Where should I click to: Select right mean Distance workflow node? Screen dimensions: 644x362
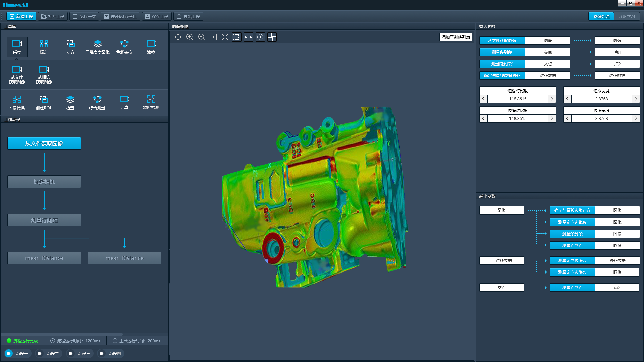coord(124,258)
